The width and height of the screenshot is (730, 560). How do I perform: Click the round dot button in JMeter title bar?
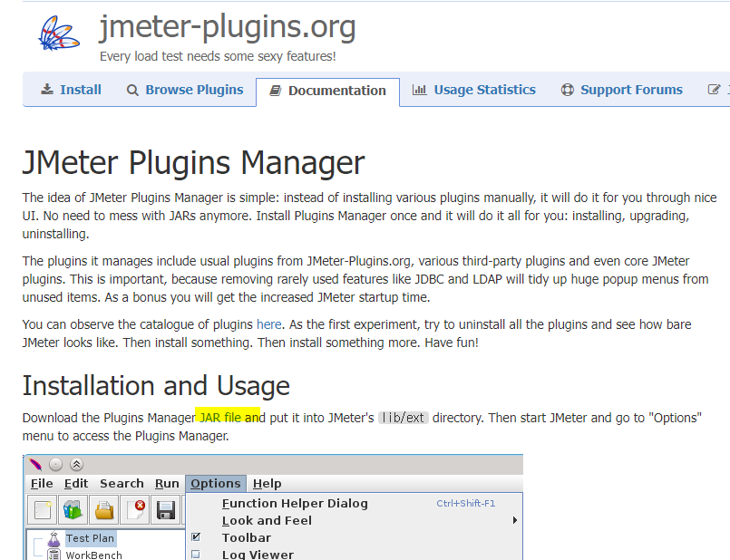click(55, 464)
